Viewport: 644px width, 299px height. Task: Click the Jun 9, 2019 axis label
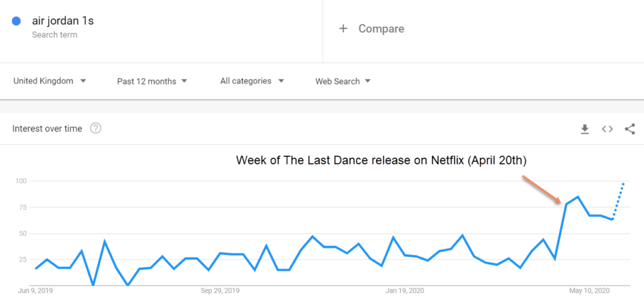tap(35, 291)
